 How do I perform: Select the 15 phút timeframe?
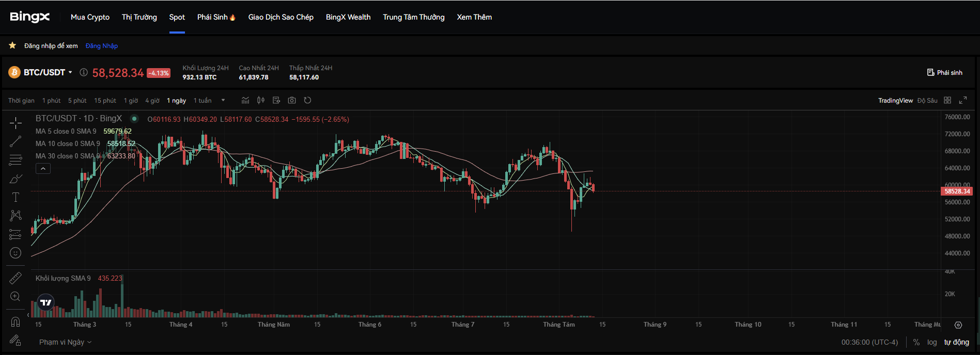coord(105,101)
